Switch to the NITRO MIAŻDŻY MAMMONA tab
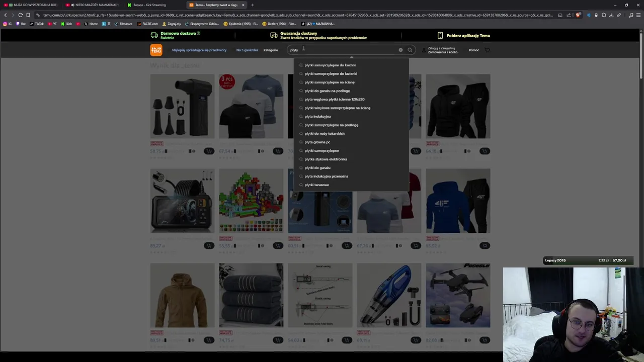 point(93,5)
